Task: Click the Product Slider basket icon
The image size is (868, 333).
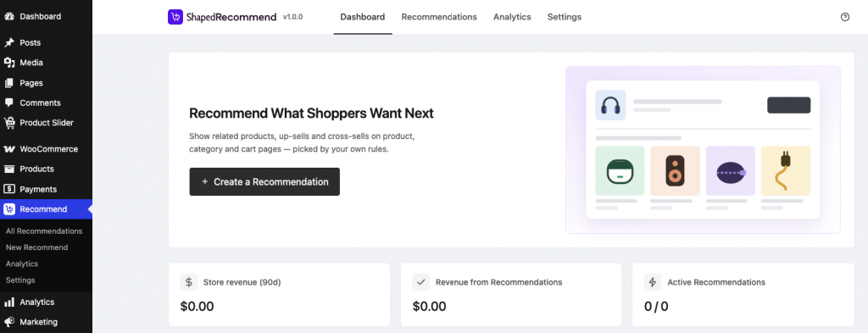Action: tap(8, 123)
